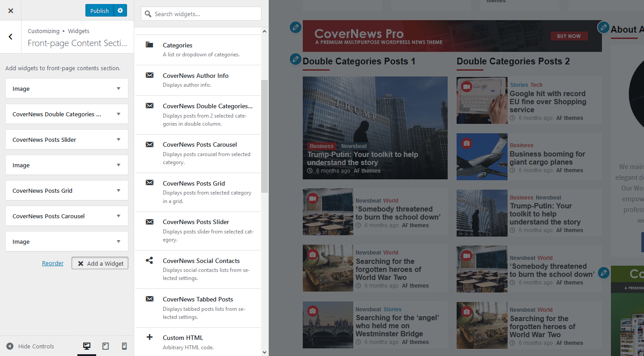Click Add a Widget button
This screenshot has width=644, height=356.
click(x=100, y=263)
